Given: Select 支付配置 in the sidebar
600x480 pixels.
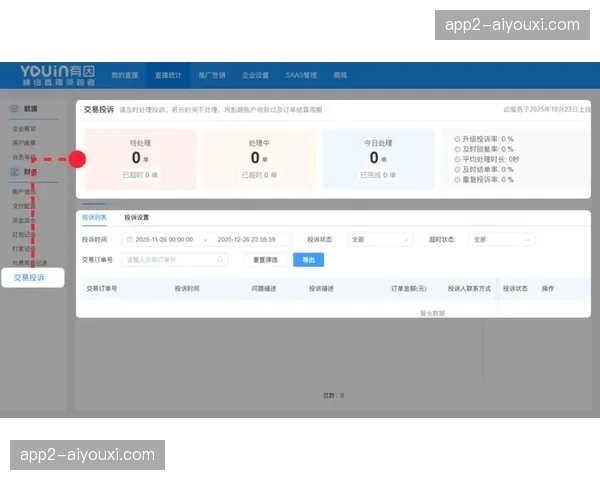Looking at the screenshot, I should click(x=24, y=206).
